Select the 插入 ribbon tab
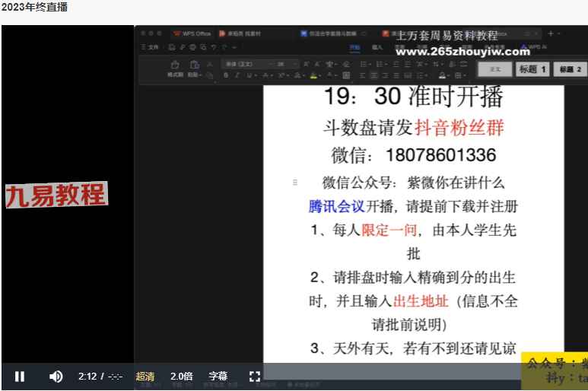 (x=377, y=47)
